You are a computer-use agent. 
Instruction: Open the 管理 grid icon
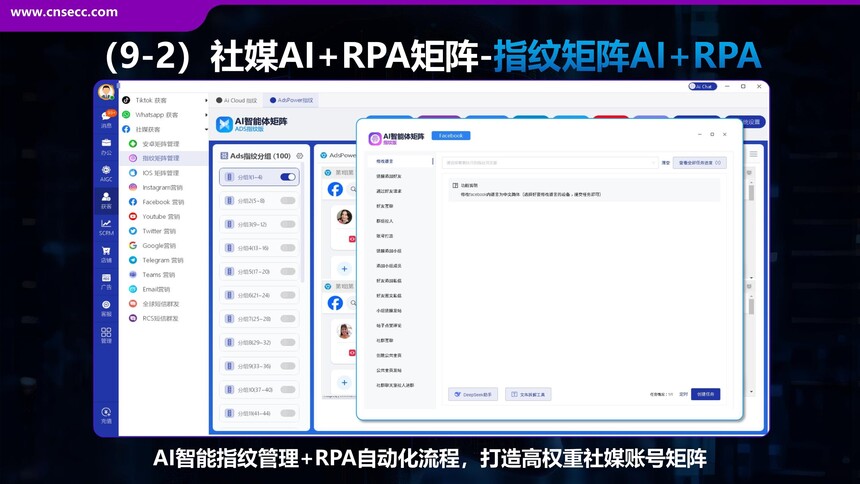(106, 335)
